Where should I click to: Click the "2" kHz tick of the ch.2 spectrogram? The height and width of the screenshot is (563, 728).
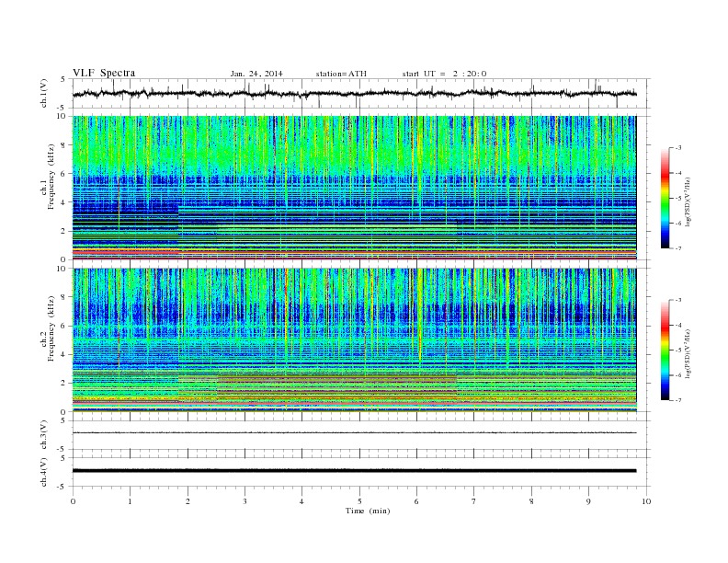click(64, 384)
